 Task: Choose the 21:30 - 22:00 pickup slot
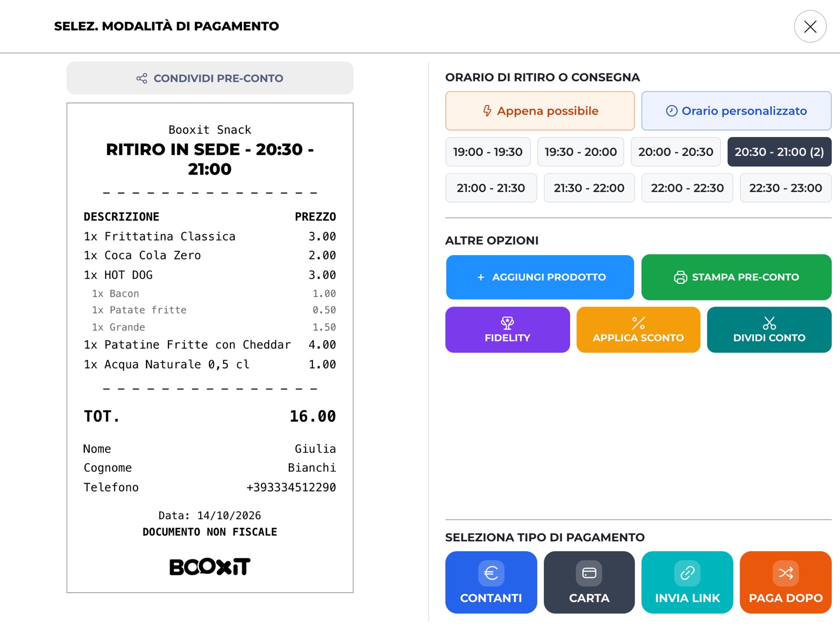[x=589, y=188]
